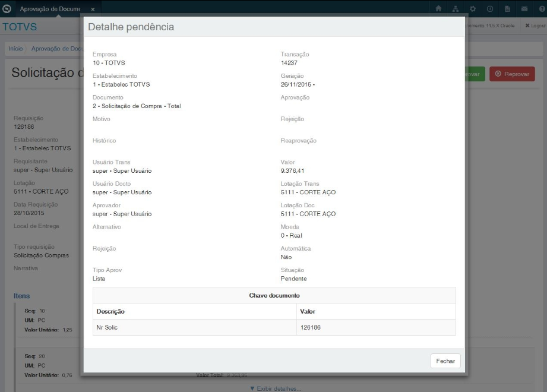Click the Fechar button in the dialog
The height and width of the screenshot is (392, 547).
point(445,361)
